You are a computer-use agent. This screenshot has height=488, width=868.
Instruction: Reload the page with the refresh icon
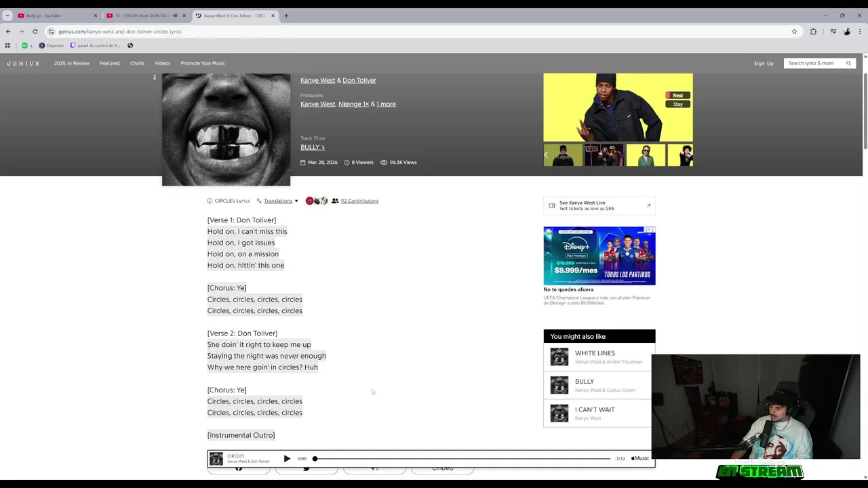coord(35,31)
